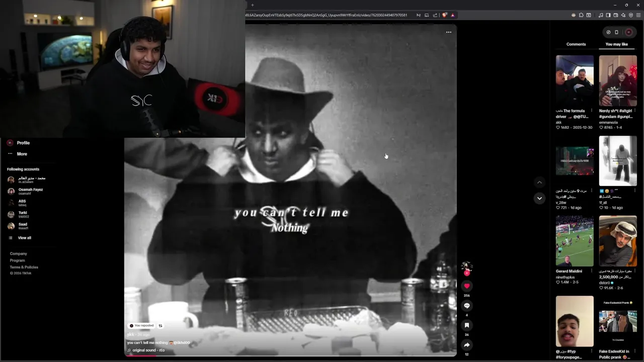Open the Nerdy sh*t #altgirl video thumbnail
The image size is (644, 362).
point(618,80)
